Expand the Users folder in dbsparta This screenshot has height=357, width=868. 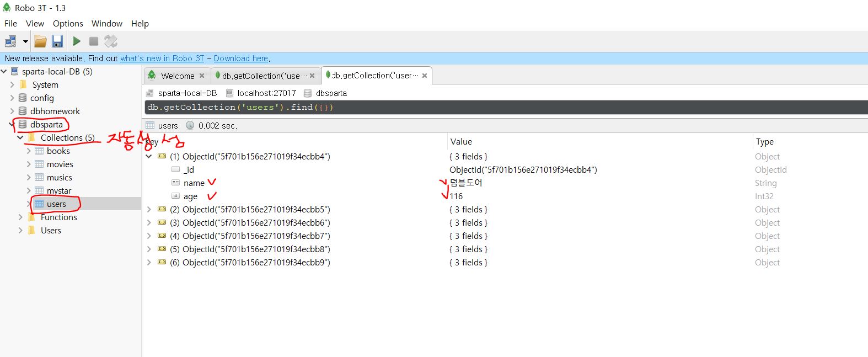pyautogui.click(x=20, y=230)
